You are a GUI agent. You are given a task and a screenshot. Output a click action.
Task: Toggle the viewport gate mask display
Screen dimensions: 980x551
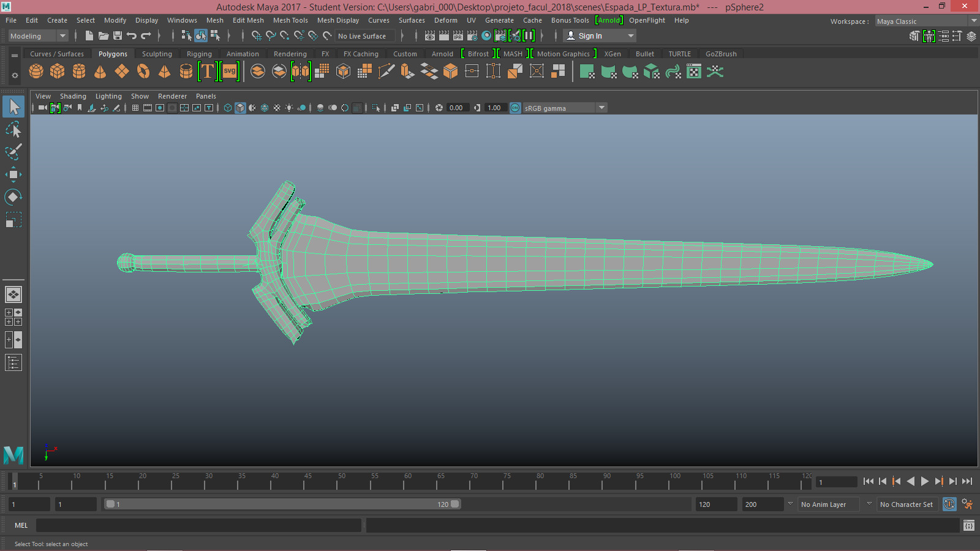172,108
